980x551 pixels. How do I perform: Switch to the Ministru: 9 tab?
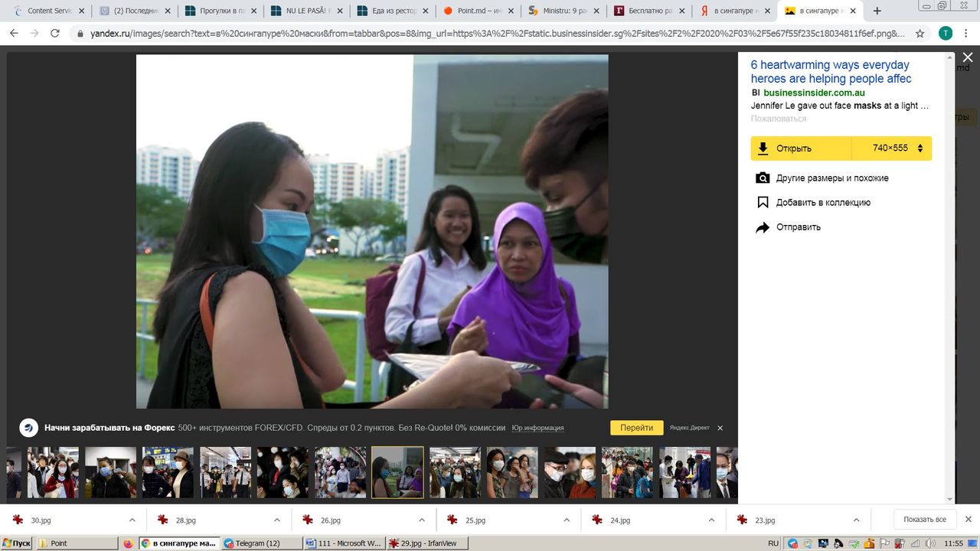coord(565,11)
